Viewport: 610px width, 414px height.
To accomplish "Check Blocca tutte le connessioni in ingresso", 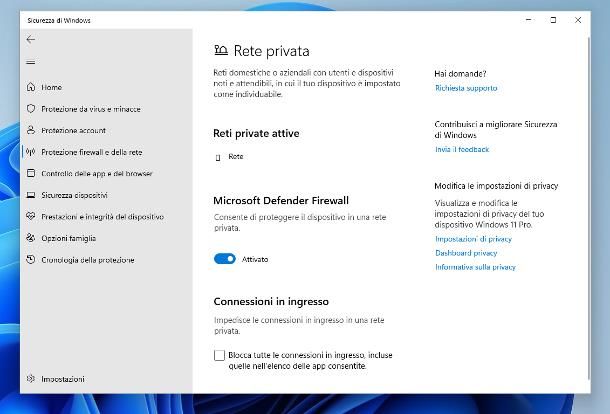I will (219, 355).
